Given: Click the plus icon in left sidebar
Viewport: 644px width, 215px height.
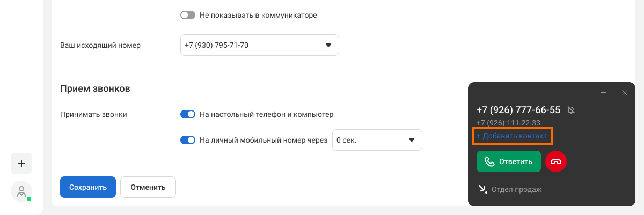Looking at the screenshot, I should [x=21, y=164].
